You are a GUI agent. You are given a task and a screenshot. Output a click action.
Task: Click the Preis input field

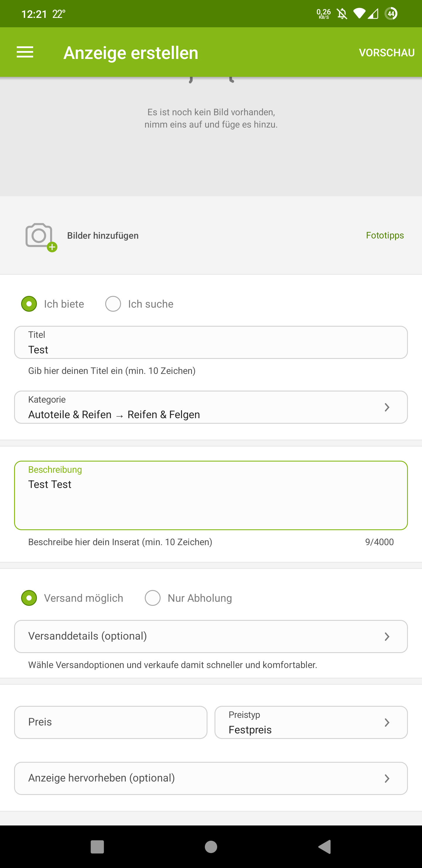click(110, 723)
